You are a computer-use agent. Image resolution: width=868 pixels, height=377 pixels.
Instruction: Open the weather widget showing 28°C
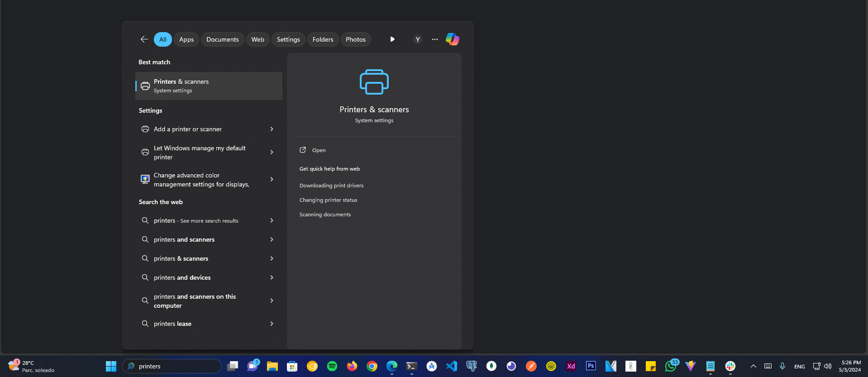(31, 366)
